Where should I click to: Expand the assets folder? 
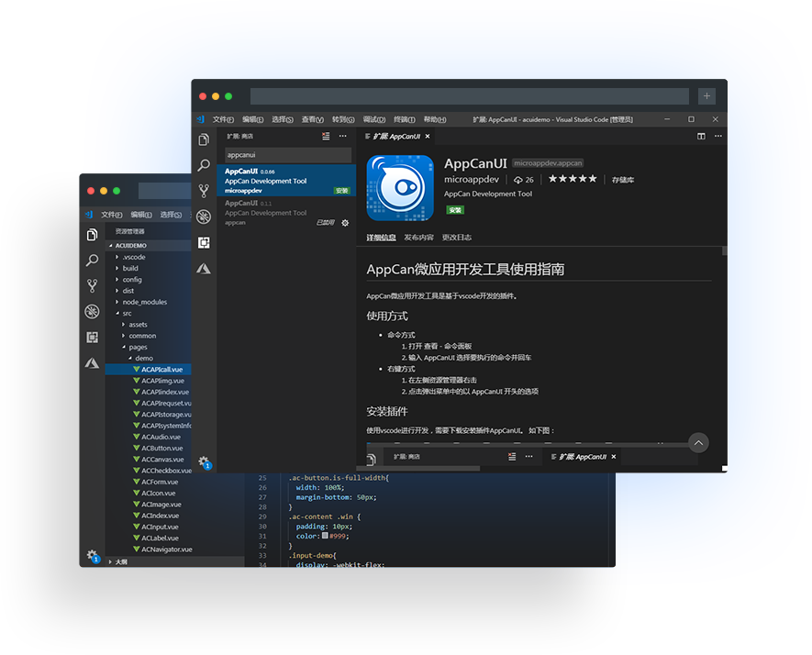[x=123, y=325]
